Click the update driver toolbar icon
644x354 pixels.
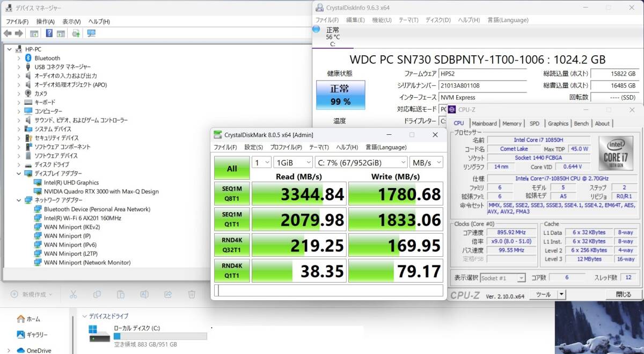(76, 33)
